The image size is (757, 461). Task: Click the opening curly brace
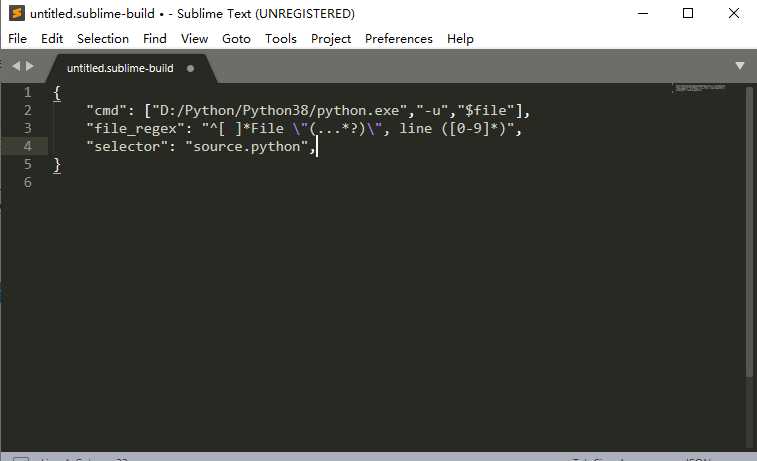[x=57, y=93]
